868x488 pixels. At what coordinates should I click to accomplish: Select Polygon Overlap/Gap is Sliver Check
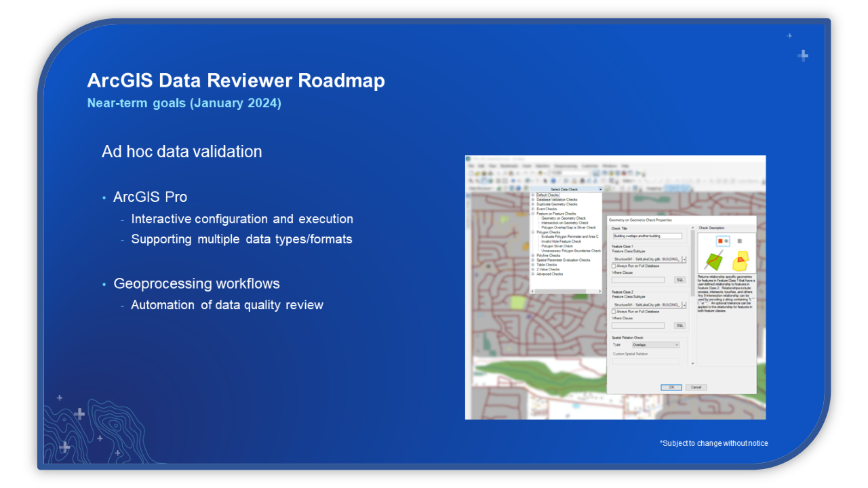[569, 228]
